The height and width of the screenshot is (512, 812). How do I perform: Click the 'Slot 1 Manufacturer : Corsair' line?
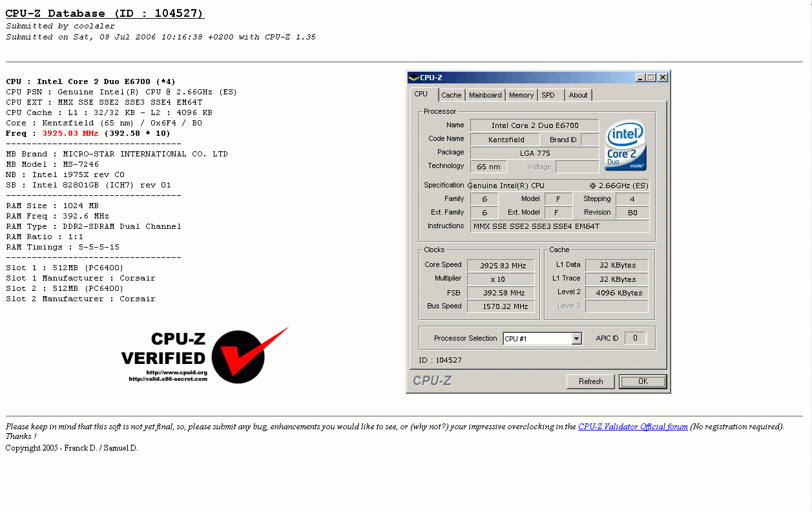(x=81, y=278)
